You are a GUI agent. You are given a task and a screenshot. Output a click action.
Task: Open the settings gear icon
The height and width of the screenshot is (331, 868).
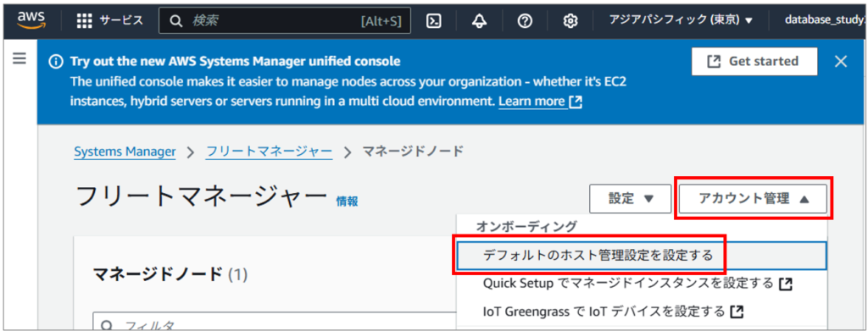[570, 21]
